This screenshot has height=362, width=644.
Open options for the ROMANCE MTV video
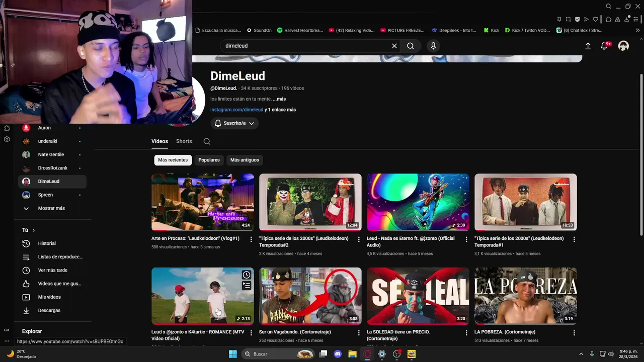pos(251,333)
